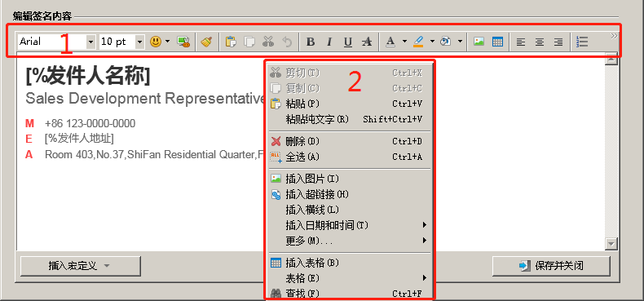Click the clear formatting brush icon
Screen dimensions: 644x301
206,42
